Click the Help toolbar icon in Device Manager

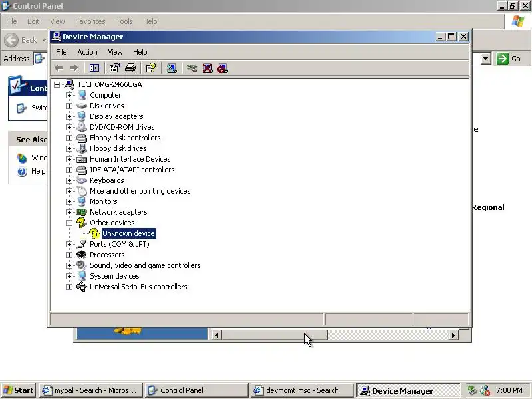coord(151,68)
